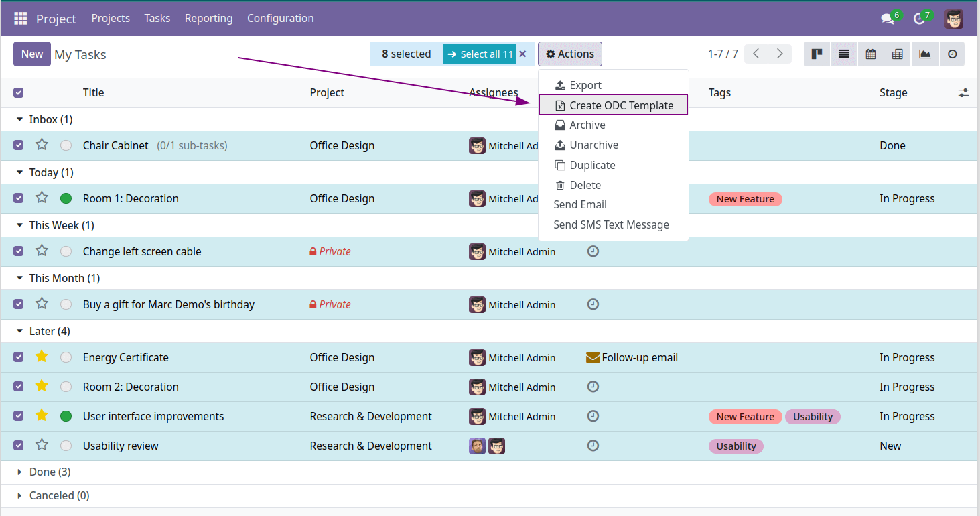Open the Reporting menu
980x516 pixels.
208,18
